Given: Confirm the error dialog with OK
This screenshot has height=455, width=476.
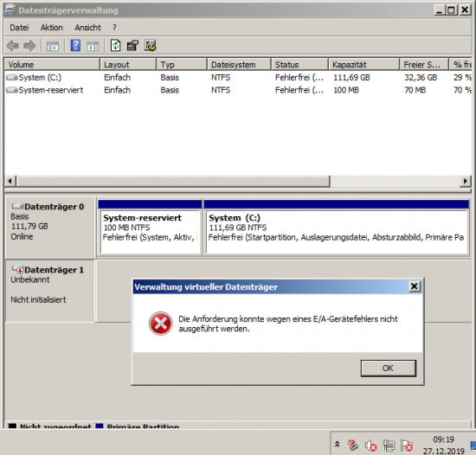Looking at the screenshot, I should click(x=389, y=368).
